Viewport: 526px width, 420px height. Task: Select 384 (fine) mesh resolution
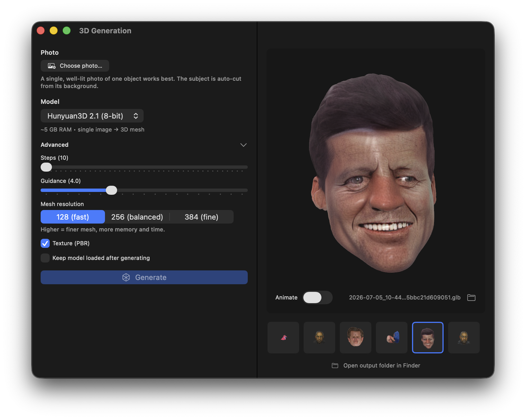[201, 217]
